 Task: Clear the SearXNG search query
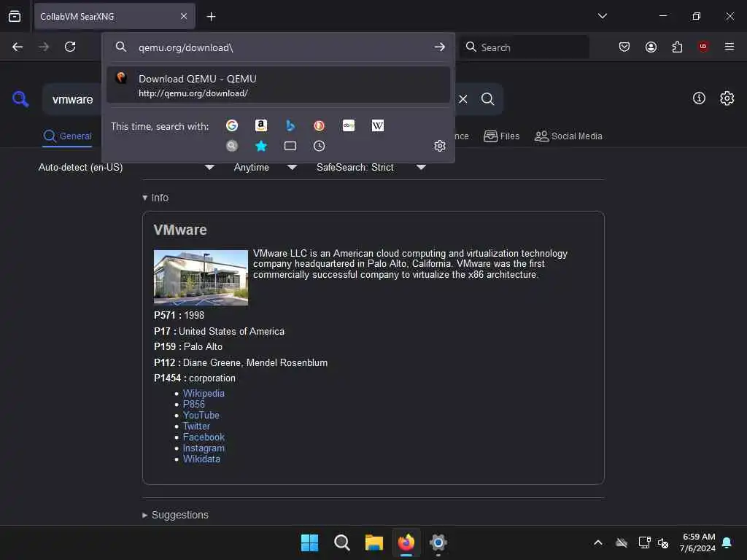[463, 99]
